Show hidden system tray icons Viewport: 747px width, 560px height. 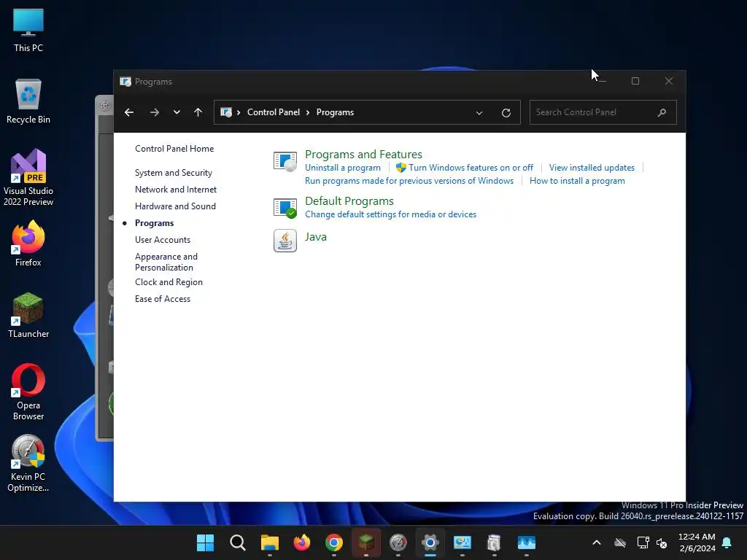point(597,542)
